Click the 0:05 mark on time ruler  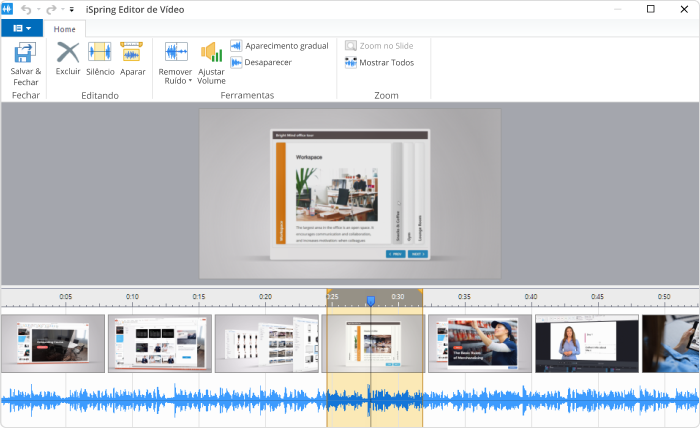click(x=66, y=297)
